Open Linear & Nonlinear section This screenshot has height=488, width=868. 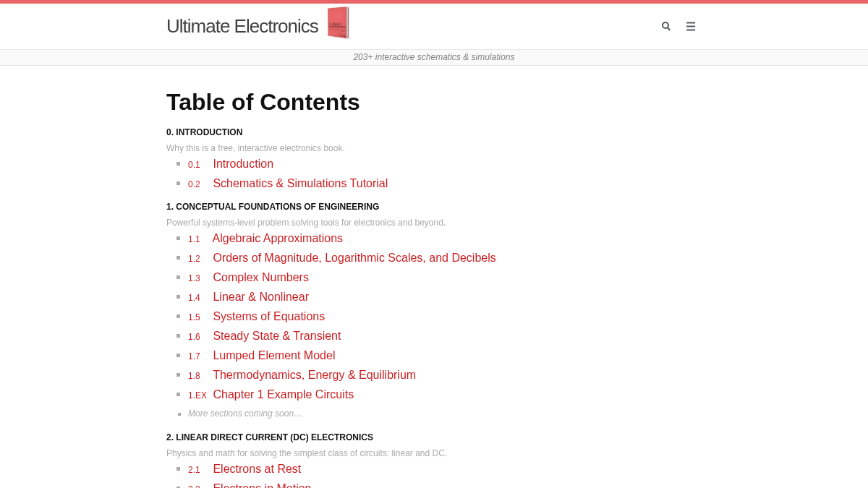click(x=260, y=297)
